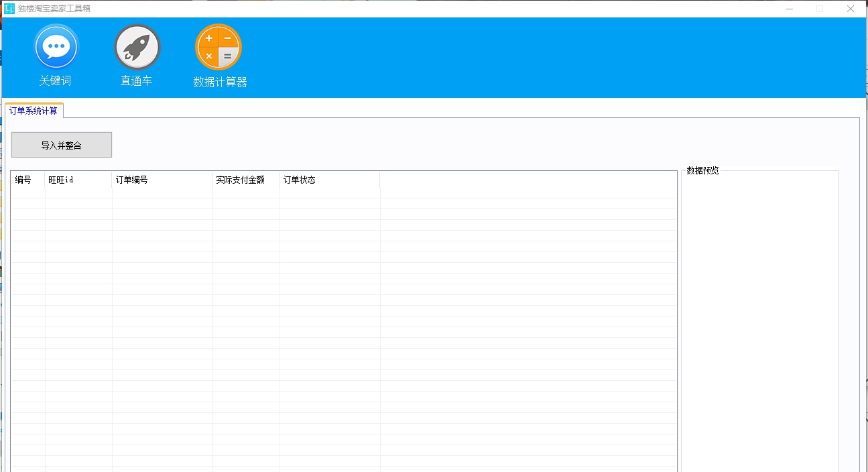Viewport: 868px width, 472px height.
Task: Minimize the toolbox window
Action: pyautogui.click(x=790, y=9)
